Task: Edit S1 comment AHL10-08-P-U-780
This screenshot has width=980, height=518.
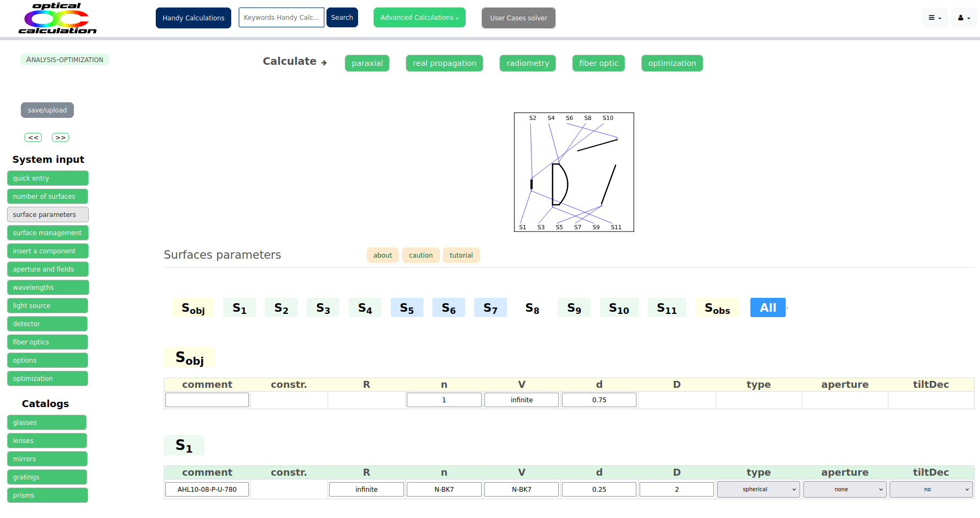Action: tap(207, 489)
